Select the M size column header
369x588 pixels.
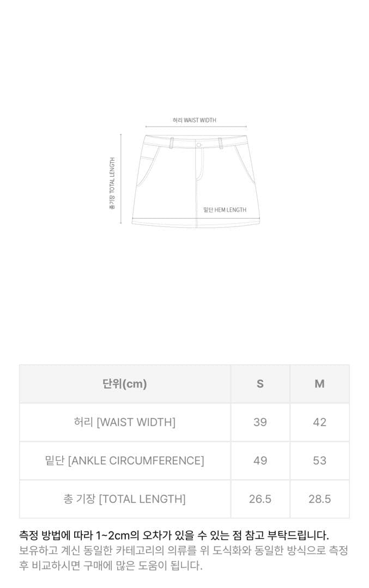tap(319, 384)
